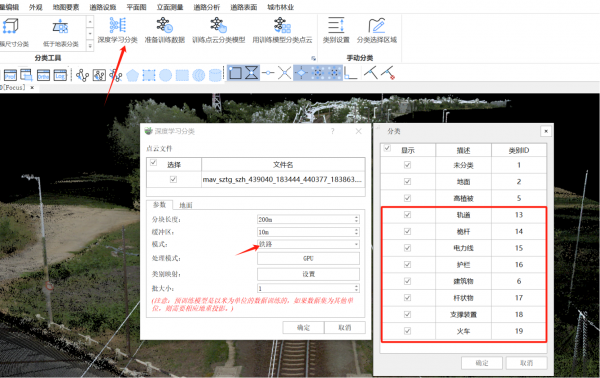Launch 训练点云分类模型 tool
Image resolution: width=600 pixels, height=378 pixels.
pyautogui.click(x=218, y=30)
